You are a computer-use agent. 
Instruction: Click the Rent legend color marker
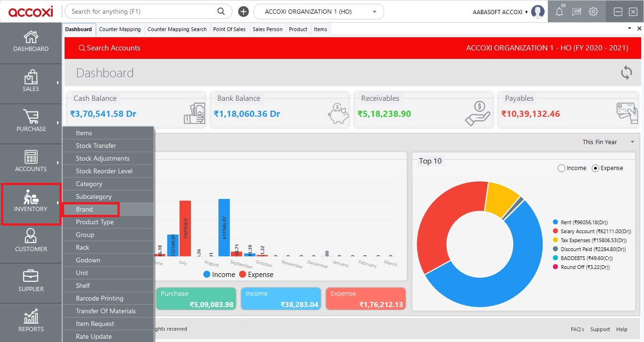click(555, 222)
